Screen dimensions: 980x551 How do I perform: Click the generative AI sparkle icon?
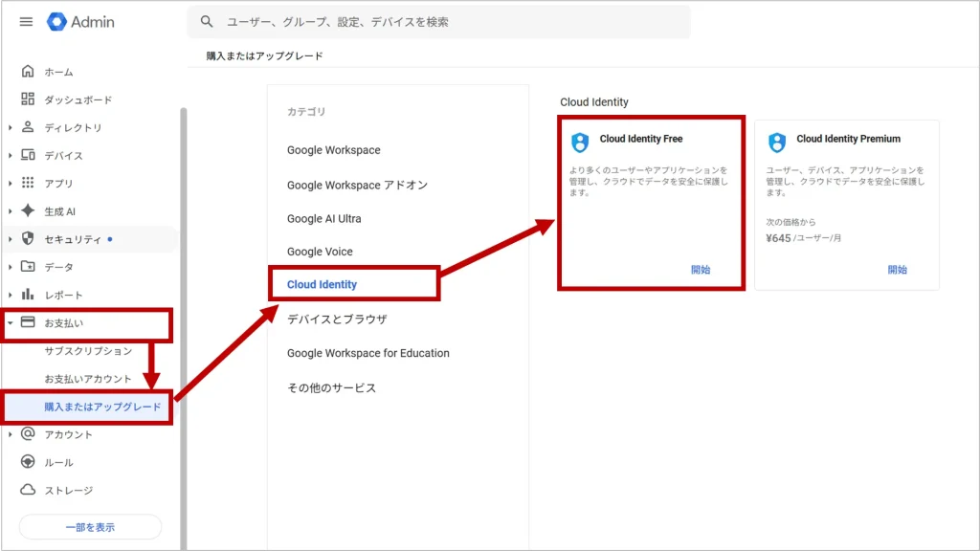[x=28, y=211]
